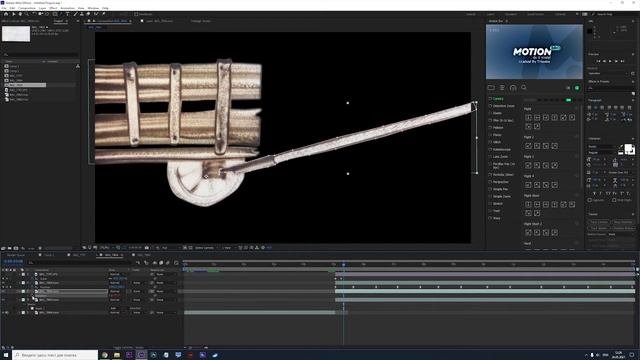Screen dimensions: 640x360
Task: Click the project thumbnail preview
Action: click(16, 34)
